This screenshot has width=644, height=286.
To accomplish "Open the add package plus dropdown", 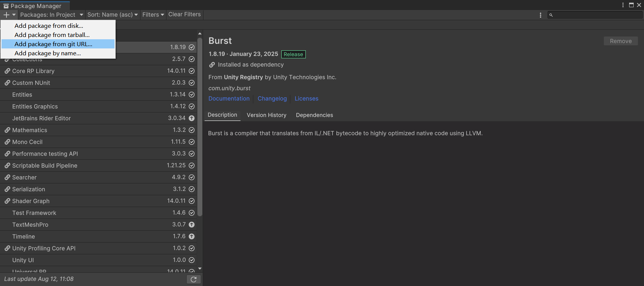I will click(9, 15).
